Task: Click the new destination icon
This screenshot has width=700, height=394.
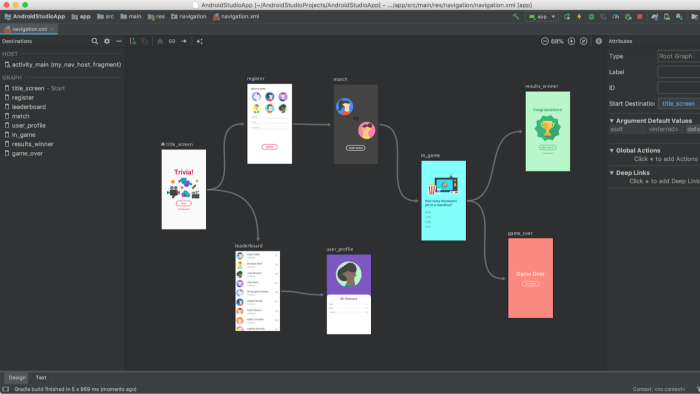Action: point(133,41)
